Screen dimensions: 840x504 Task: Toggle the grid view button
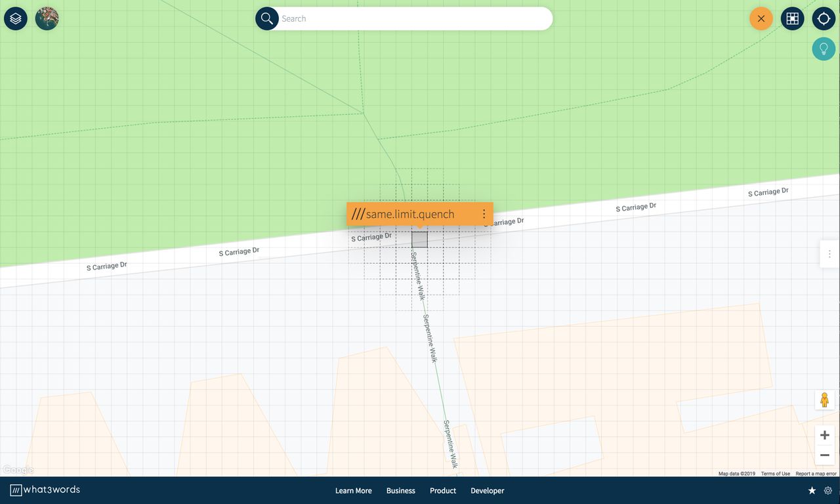pyautogui.click(x=793, y=18)
